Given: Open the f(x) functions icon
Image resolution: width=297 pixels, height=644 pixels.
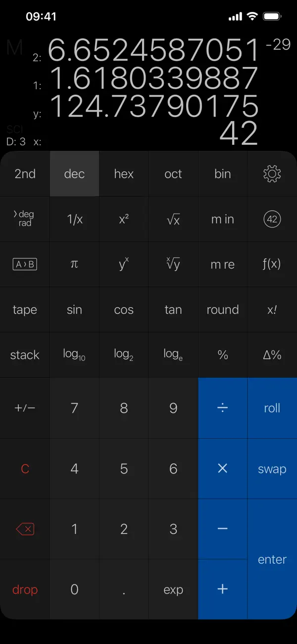Looking at the screenshot, I should (272, 264).
